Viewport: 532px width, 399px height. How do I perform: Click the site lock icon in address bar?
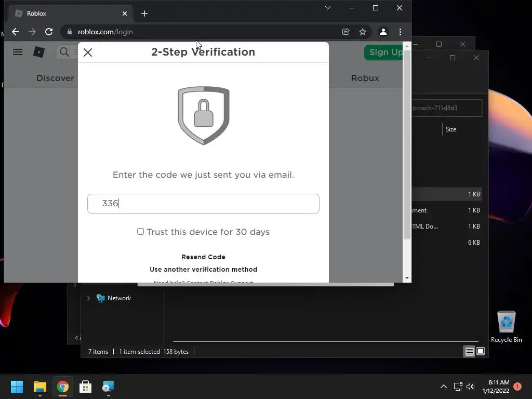click(70, 32)
